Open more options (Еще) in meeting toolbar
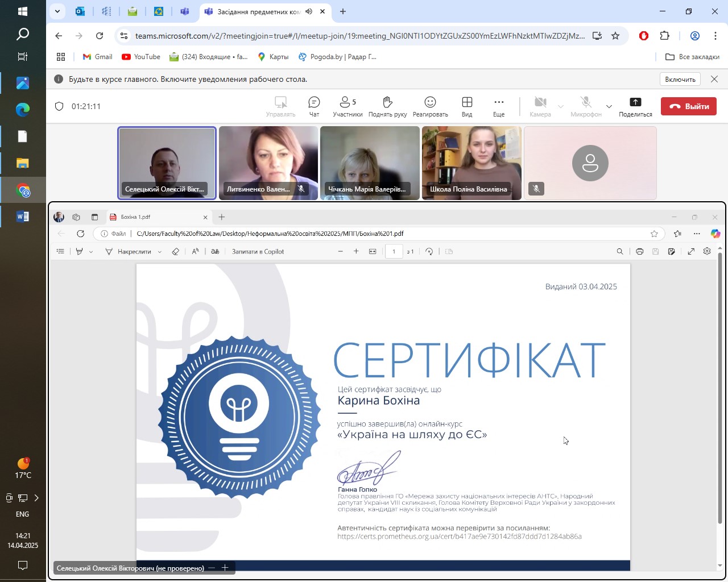The height and width of the screenshot is (582, 728). (x=499, y=106)
